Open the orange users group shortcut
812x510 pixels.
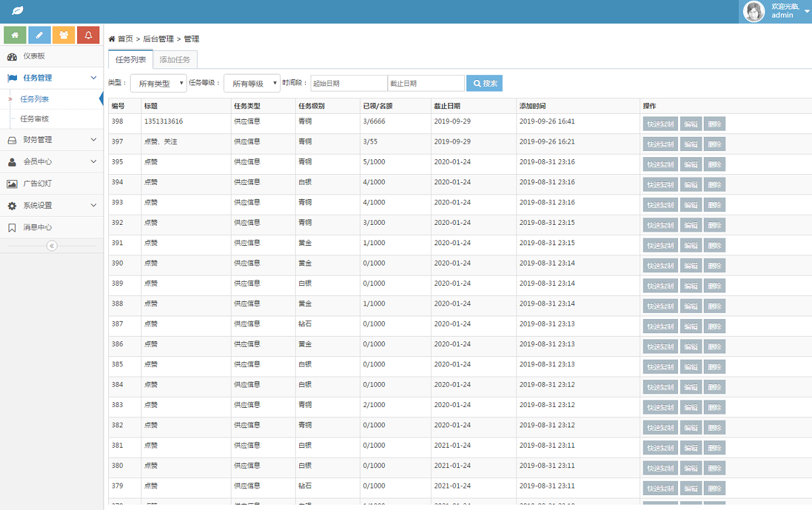tap(64, 35)
